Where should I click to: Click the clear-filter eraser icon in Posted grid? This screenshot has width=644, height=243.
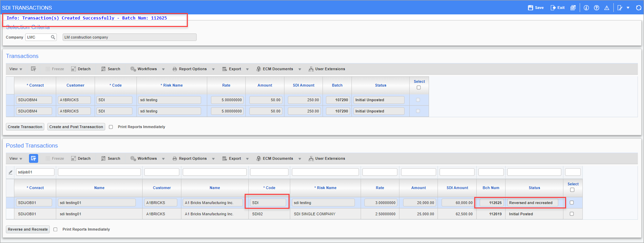pyautogui.click(x=11, y=172)
